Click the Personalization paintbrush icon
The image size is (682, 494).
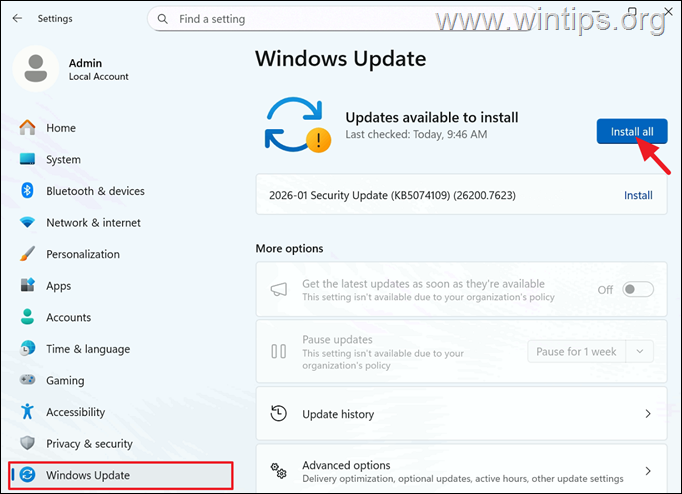point(27,254)
